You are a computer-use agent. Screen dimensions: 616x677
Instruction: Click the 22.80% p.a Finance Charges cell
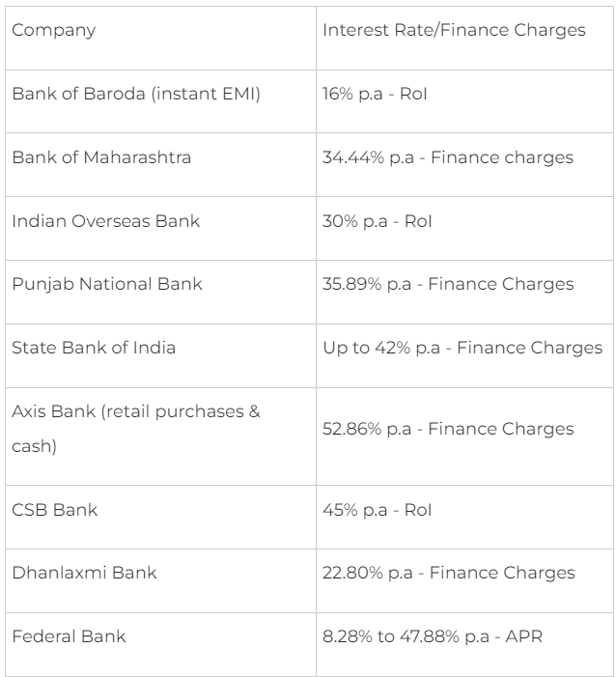coord(464,580)
